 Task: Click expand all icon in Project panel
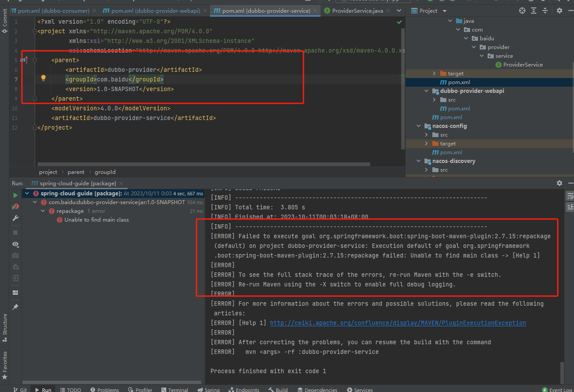(534, 11)
